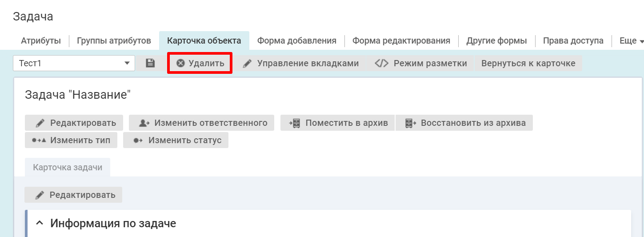Switch to Режим разметки markup mode

(x=421, y=63)
